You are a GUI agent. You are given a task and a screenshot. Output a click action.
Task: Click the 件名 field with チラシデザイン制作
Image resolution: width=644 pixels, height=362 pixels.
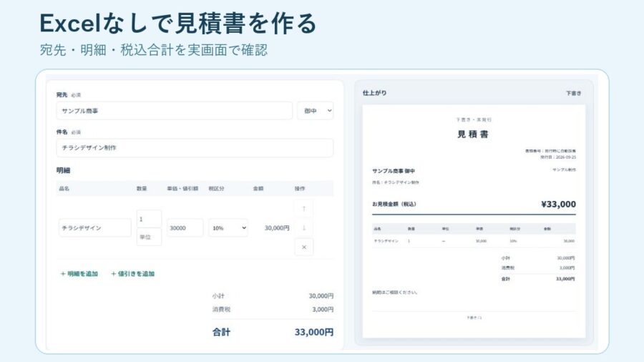pos(195,148)
